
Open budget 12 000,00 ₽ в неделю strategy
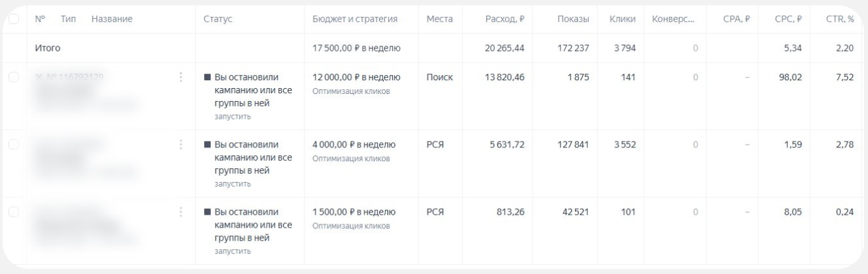[357, 77]
